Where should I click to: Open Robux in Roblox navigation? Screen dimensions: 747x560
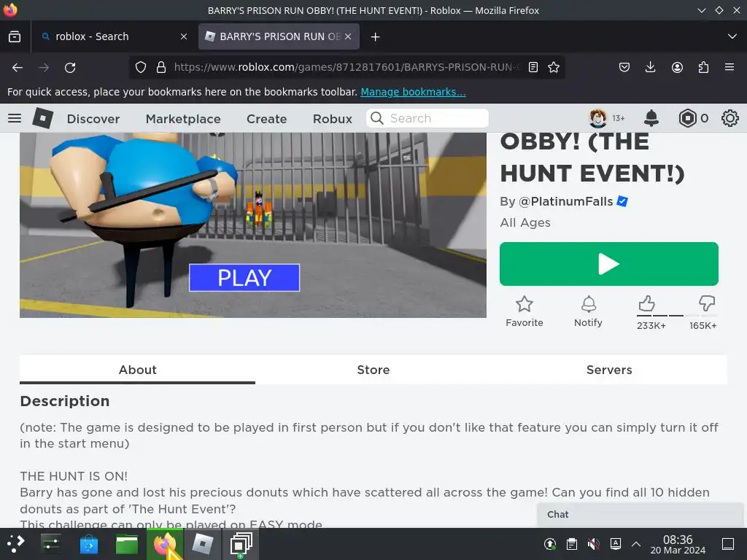tap(333, 119)
